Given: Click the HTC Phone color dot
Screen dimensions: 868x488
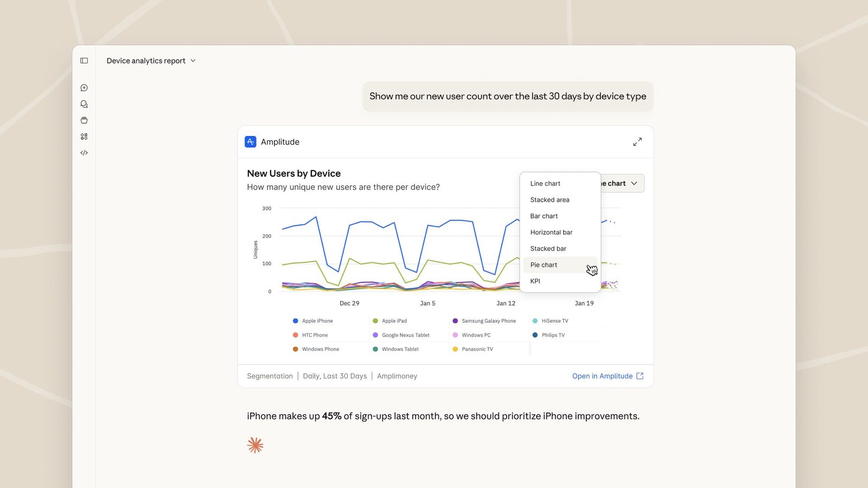Looking at the screenshot, I should coord(295,335).
